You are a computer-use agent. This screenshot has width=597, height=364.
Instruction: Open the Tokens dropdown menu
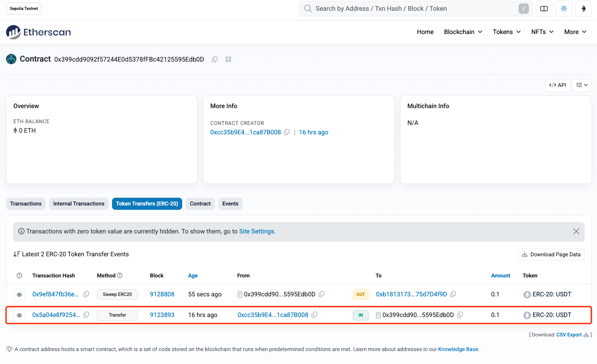[507, 32]
